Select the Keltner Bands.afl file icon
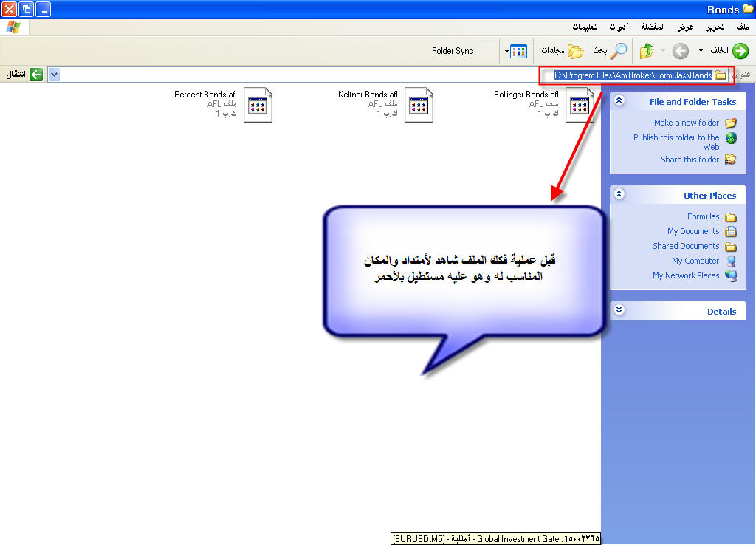The height and width of the screenshot is (545, 756). pyautogui.click(x=419, y=105)
